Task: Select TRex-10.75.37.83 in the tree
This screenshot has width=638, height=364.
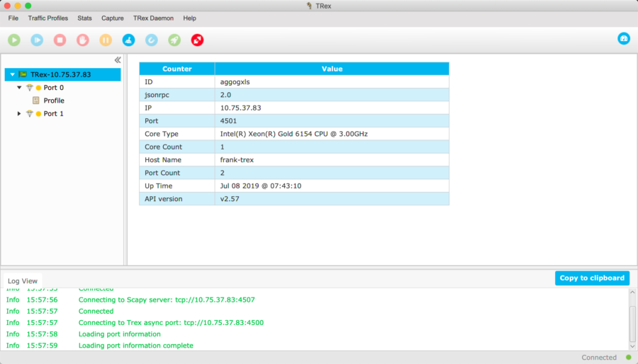Action: click(61, 74)
